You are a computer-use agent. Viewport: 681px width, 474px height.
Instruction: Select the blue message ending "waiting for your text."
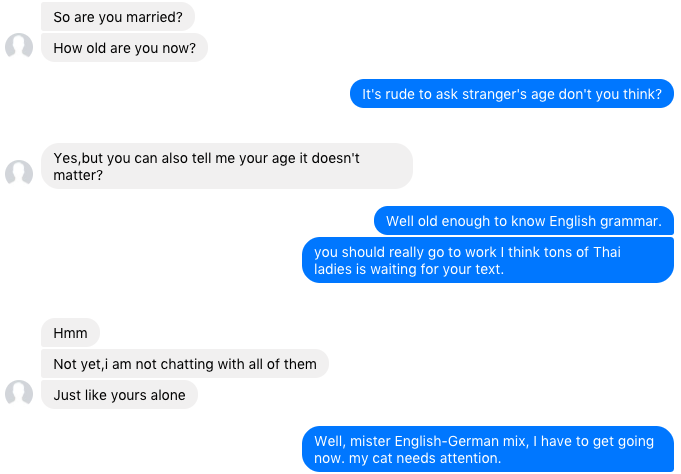tap(487, 260)
